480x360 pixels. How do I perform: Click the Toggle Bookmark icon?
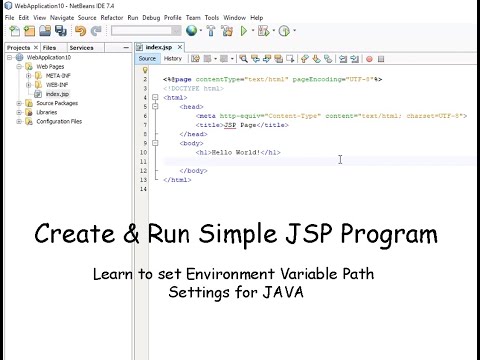coord(328,59)
